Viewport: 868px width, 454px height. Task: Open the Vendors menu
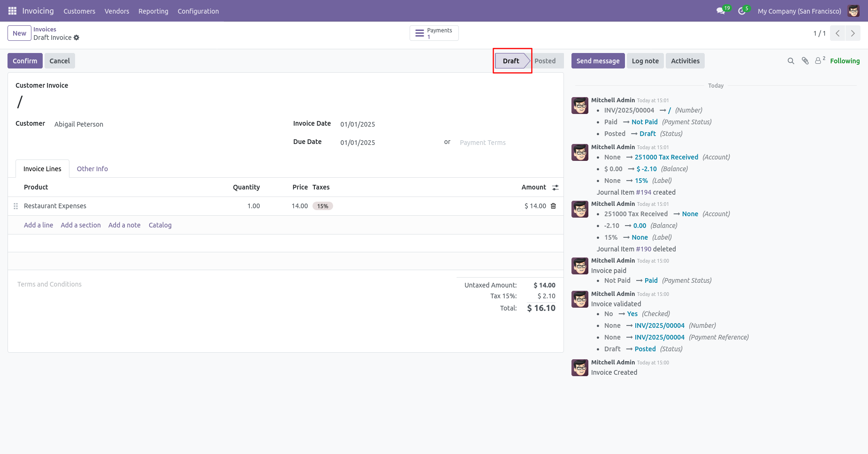click(117, 11)
